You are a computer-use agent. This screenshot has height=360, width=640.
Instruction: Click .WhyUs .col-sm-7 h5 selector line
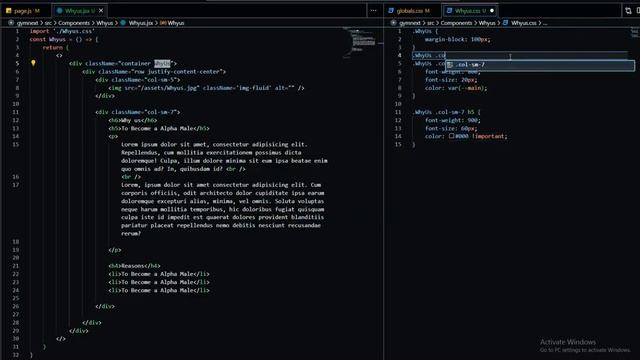[x=447, y=112]
